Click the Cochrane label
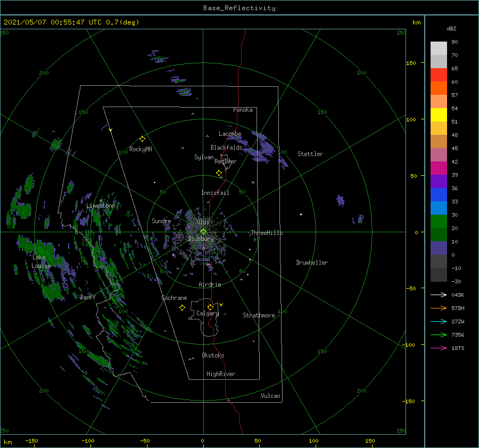The image size is (479, 448). pyautogui.click(x=174, y=298)
